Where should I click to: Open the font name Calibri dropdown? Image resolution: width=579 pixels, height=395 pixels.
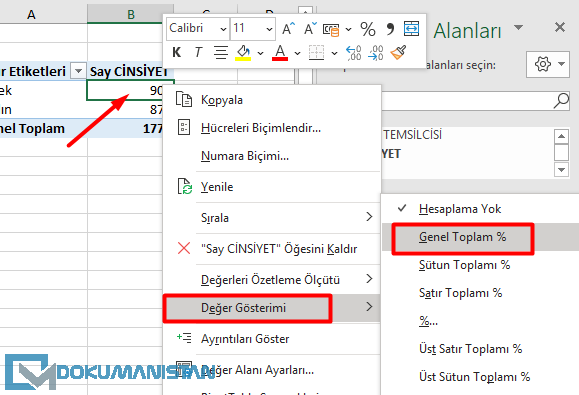tap(223, 29)
